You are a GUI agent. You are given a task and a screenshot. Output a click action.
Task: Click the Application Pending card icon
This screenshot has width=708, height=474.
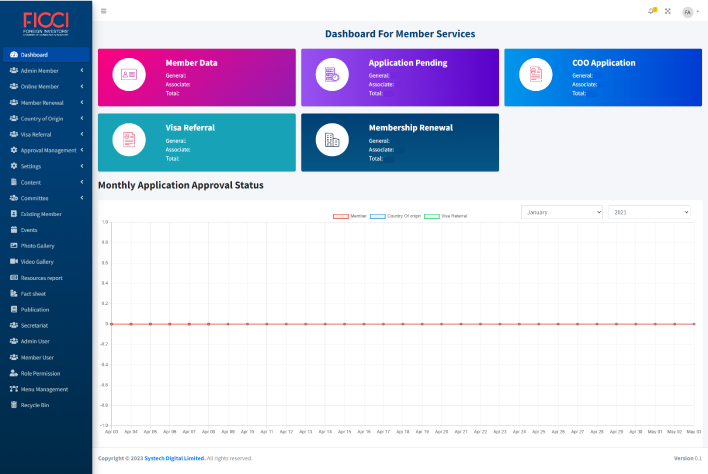[332, 76]
